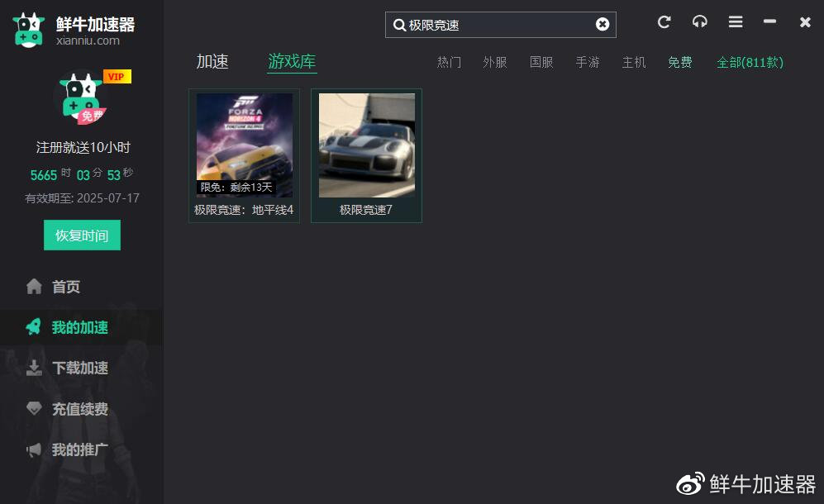
Task: Minimize the accelerator window
Action: [770, 21]
